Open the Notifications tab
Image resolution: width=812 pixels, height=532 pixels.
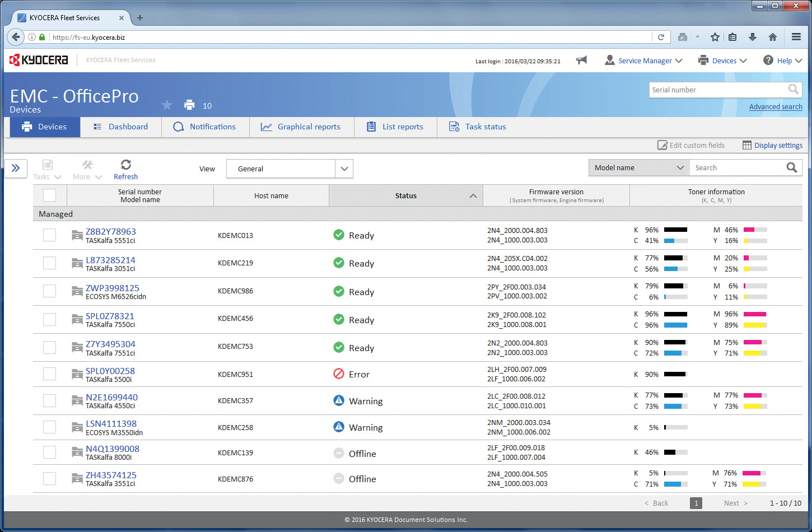tap(205, 127)
